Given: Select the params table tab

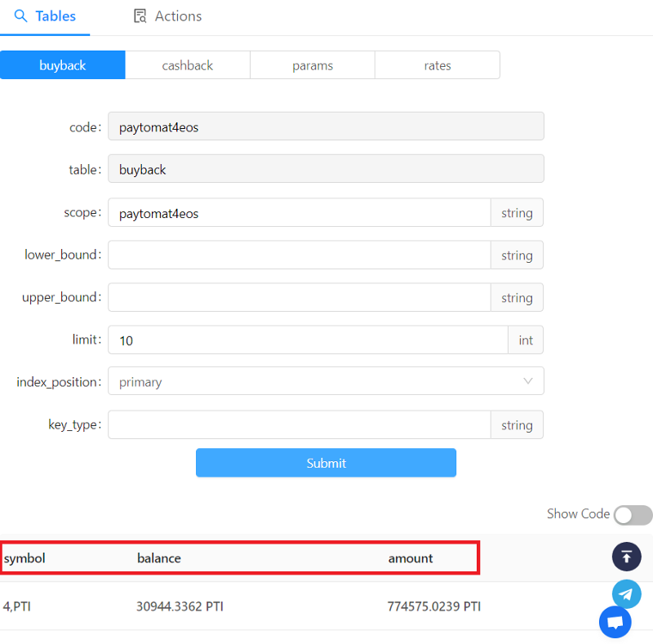Looking at the screenshot, I should (x=313, y=65).
